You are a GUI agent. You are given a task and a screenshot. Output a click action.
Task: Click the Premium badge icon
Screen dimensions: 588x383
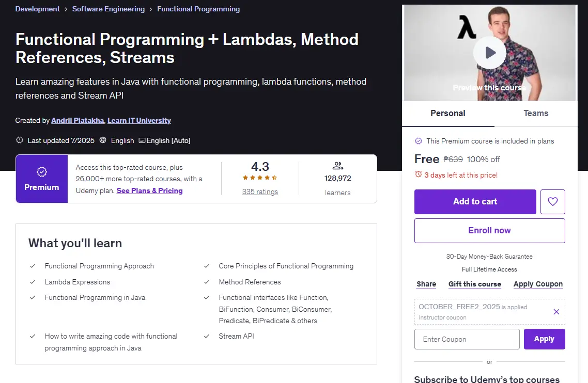pos(42,172)
